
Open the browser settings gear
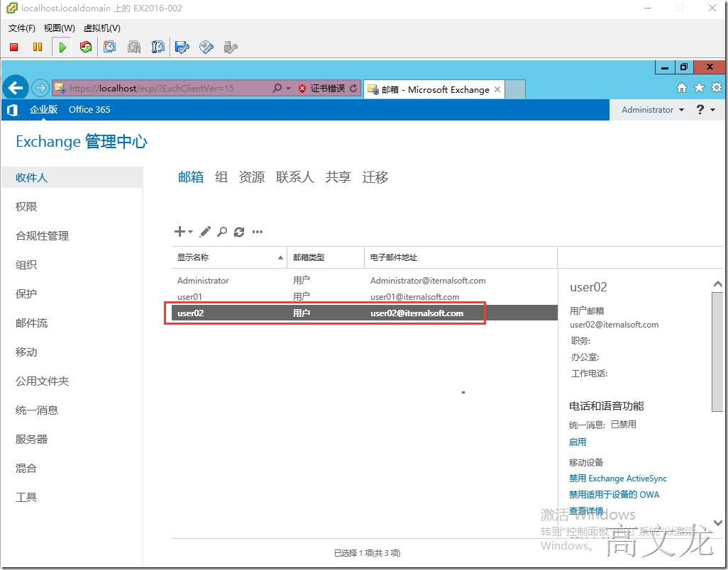(x=717, y=87)
